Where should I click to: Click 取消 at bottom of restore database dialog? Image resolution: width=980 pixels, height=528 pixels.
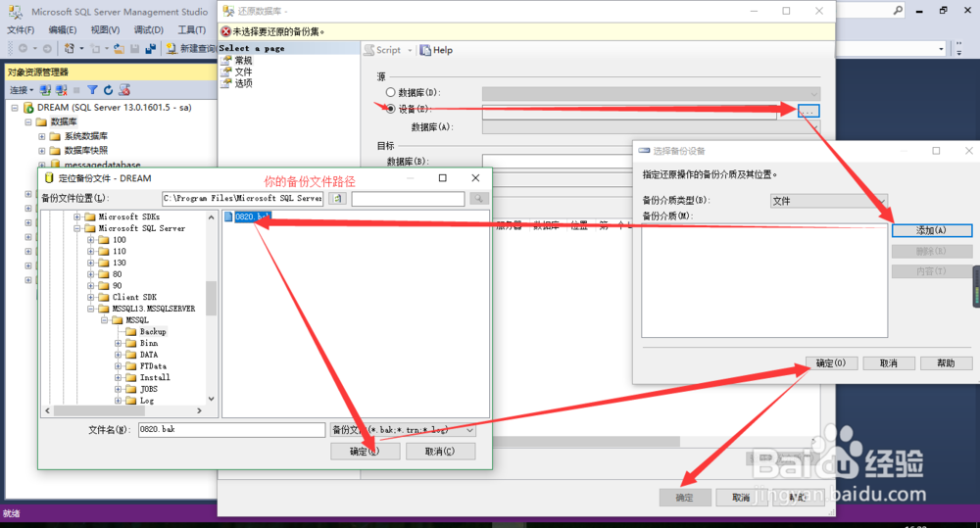tap(741, 498)
